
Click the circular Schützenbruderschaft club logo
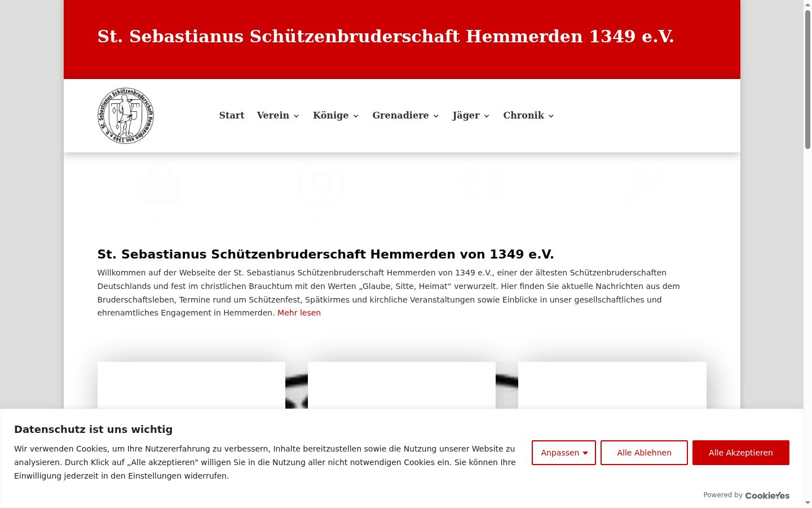point(126,116)
